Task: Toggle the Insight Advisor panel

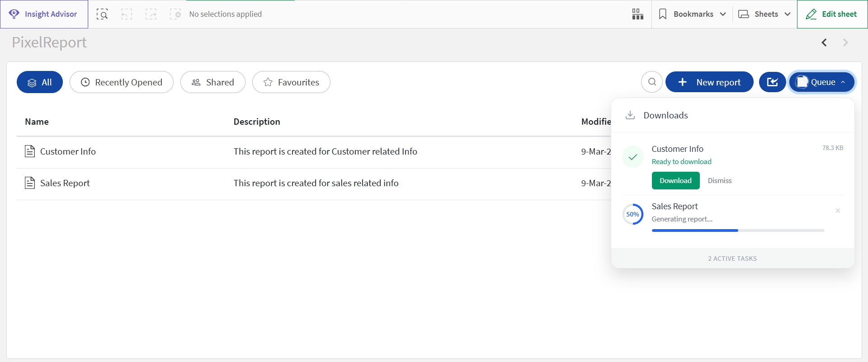Action: [44, 14]
